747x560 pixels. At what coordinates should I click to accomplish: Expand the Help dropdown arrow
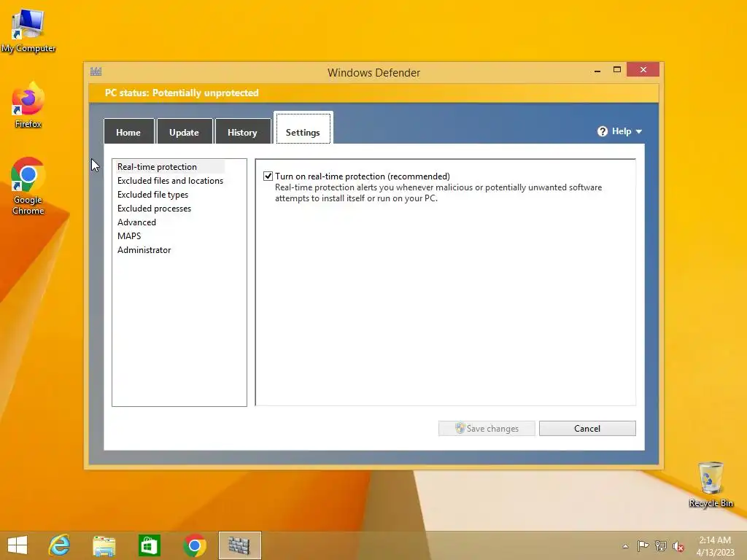pos(639,131)
